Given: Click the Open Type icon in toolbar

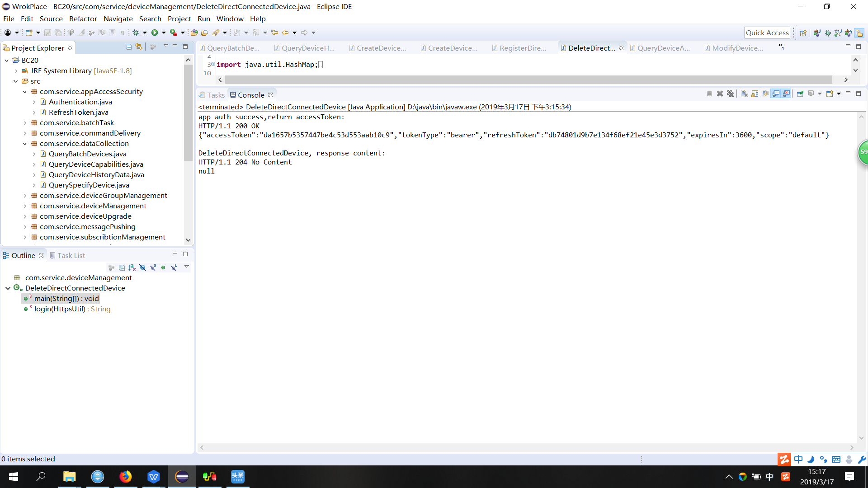Looking at the screenshot, I should click(x=194, y=33).
